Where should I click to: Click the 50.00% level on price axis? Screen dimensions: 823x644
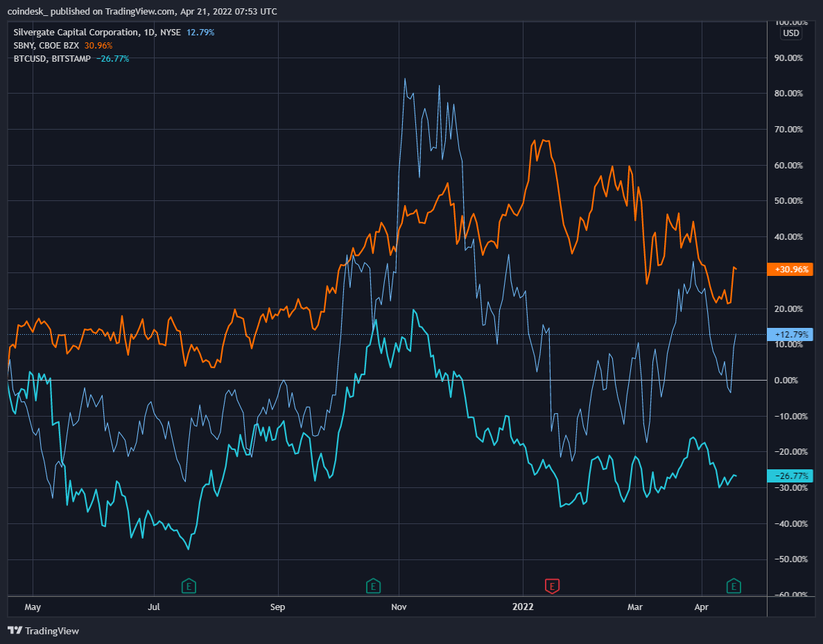point(789,201)
